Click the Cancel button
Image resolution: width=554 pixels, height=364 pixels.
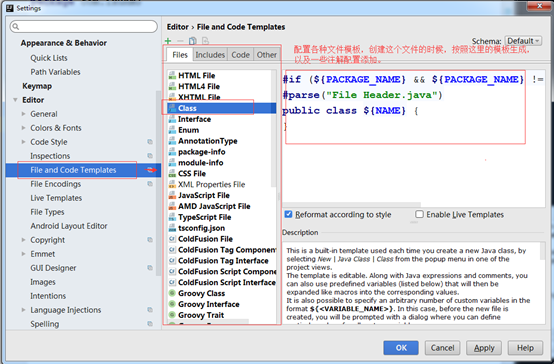[x=442, y=348]
